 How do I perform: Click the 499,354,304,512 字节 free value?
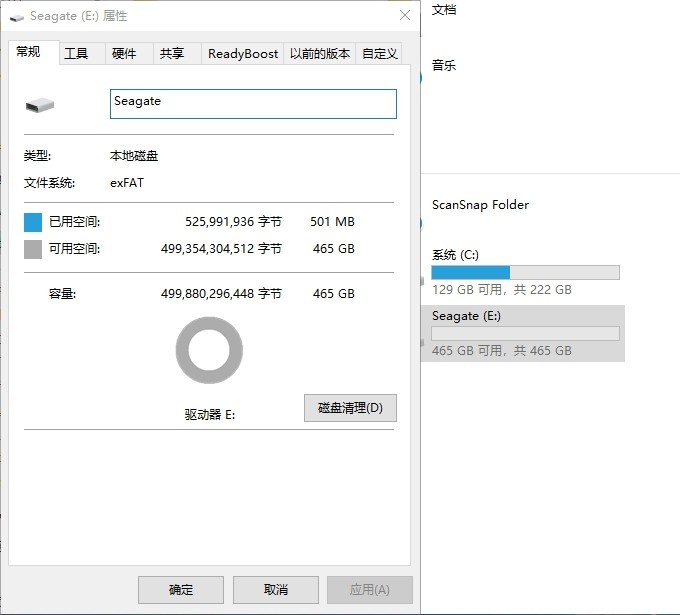coord(221,249)
